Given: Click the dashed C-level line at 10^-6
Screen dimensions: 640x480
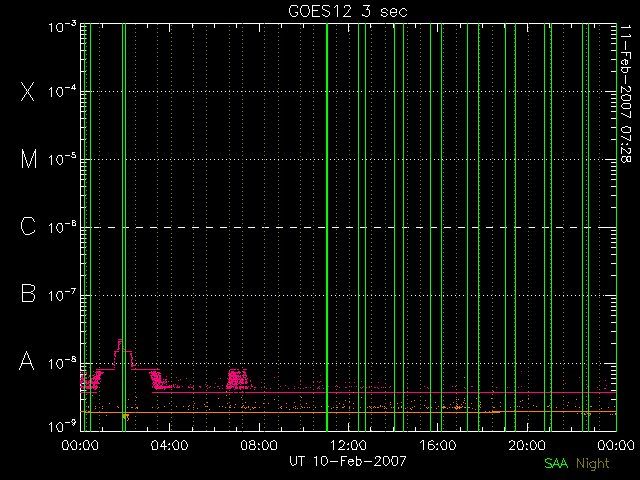Looking at the screenshot, I should click(x=350, y=227).
